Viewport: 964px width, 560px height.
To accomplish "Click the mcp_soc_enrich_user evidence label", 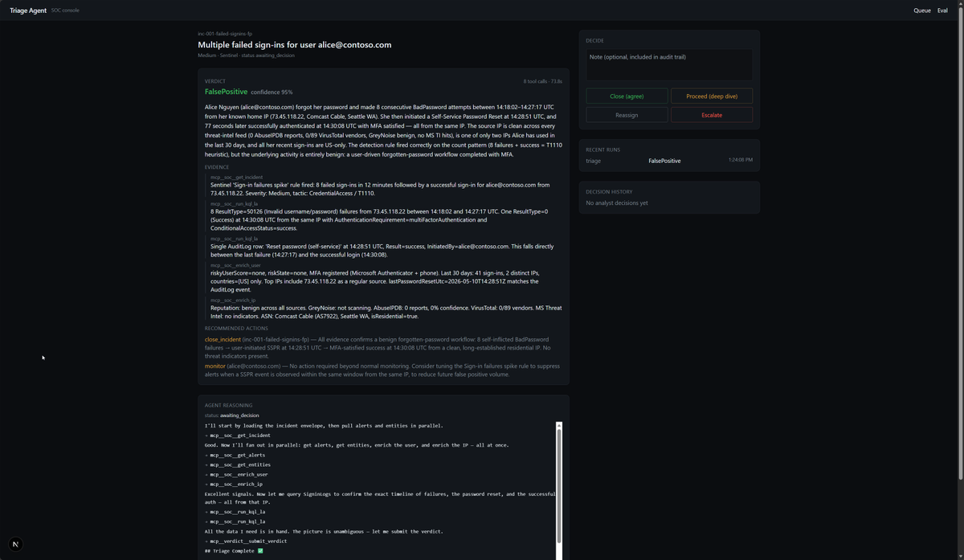I will [x=235, y=265].
